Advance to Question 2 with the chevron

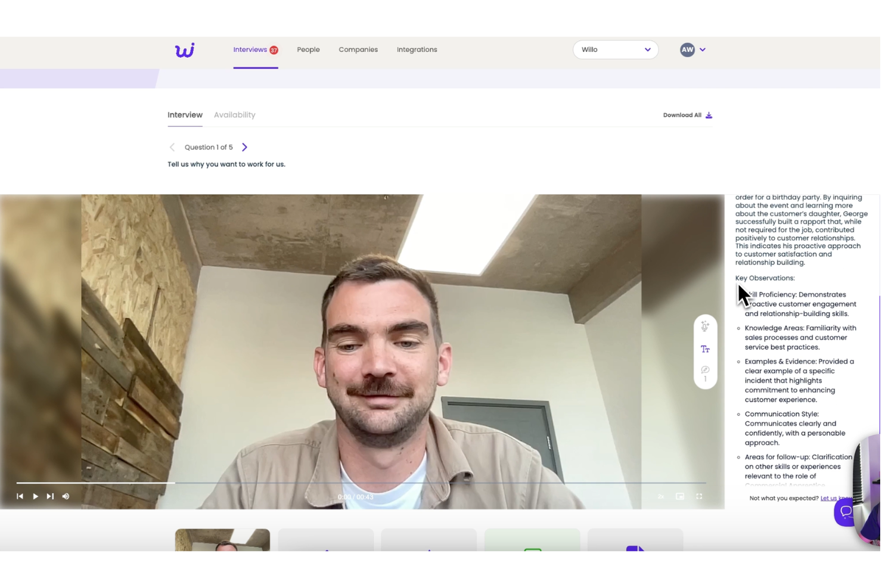point(244,147)
